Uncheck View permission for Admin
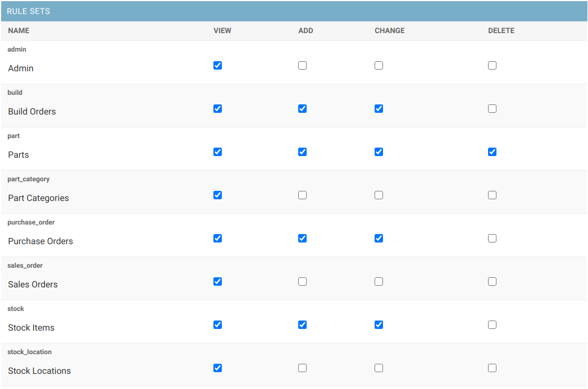The image size is (588, 389). [218, 66]
